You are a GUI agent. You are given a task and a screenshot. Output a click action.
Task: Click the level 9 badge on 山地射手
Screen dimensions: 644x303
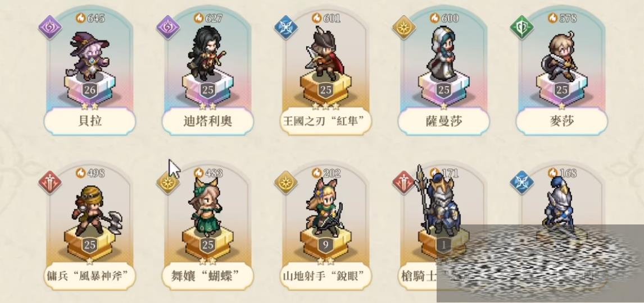(x=326, y=246)
